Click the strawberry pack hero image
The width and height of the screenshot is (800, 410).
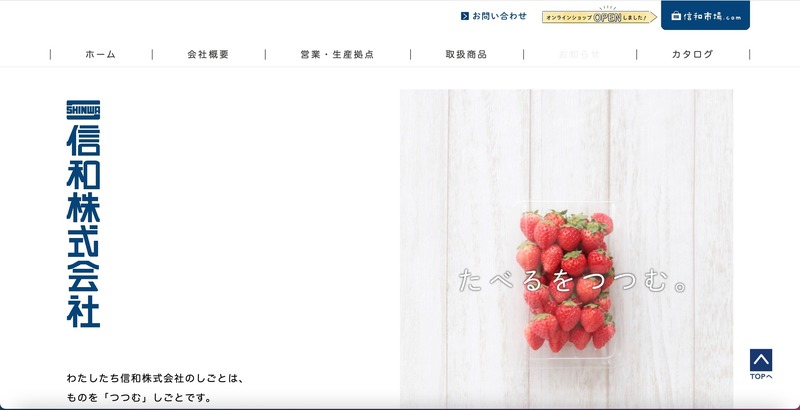[566, 249]
